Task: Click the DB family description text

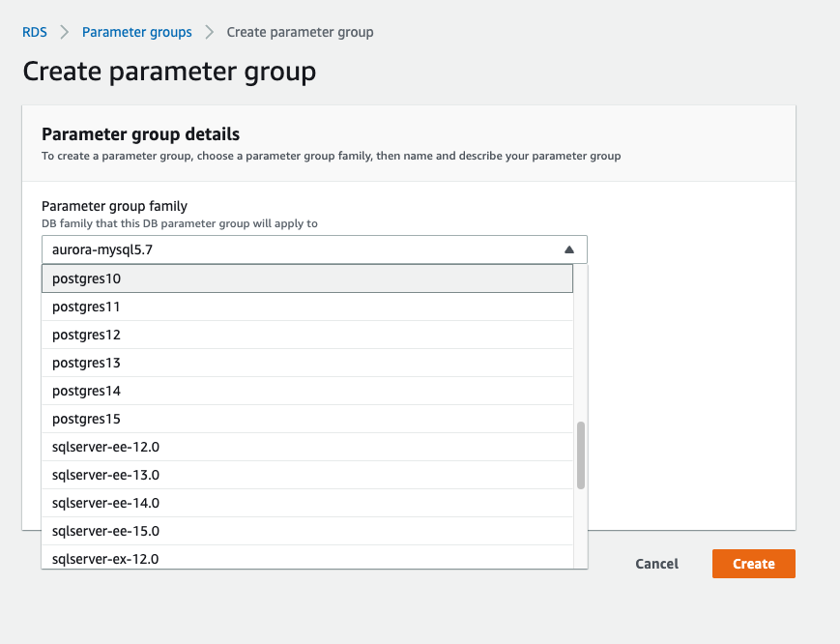Action: (180, 223)
